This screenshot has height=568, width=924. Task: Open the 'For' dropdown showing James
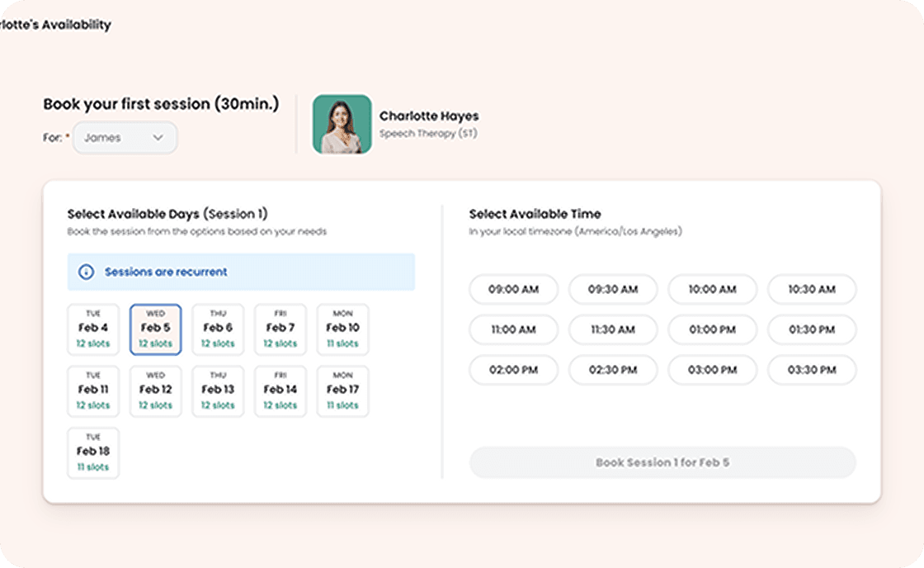click(125, 137)
